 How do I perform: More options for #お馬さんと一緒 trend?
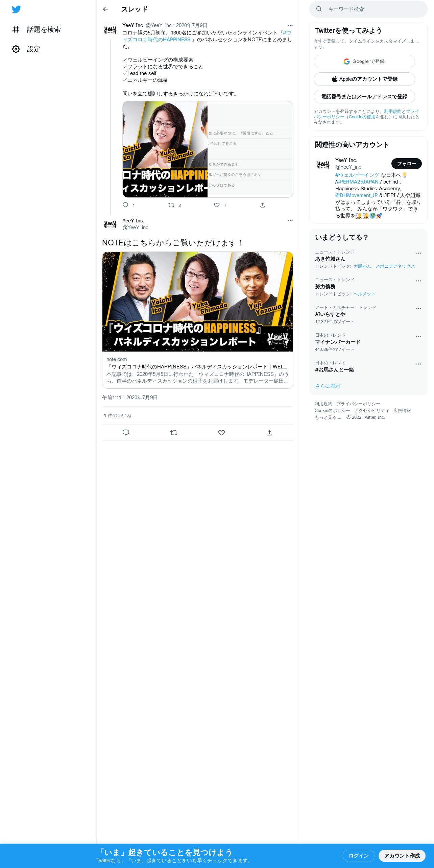tap(418, 364)
